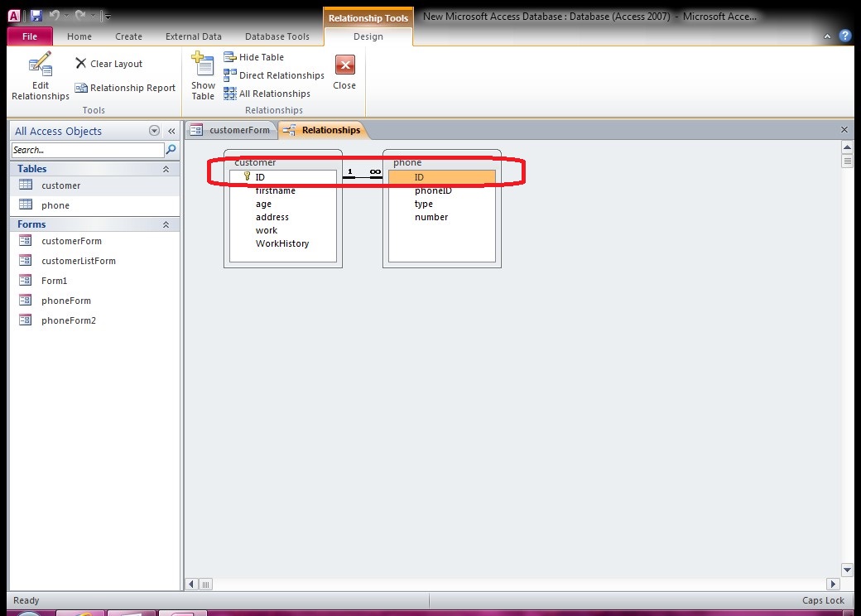Switch to the customerForm document tab
The image size is (861, 616).
click(231, 130)
